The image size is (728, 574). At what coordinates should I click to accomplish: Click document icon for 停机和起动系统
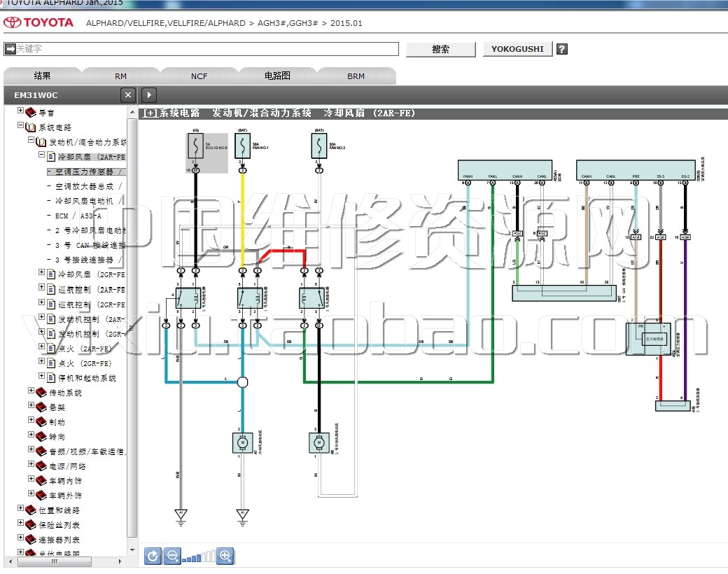click(52, 377)
